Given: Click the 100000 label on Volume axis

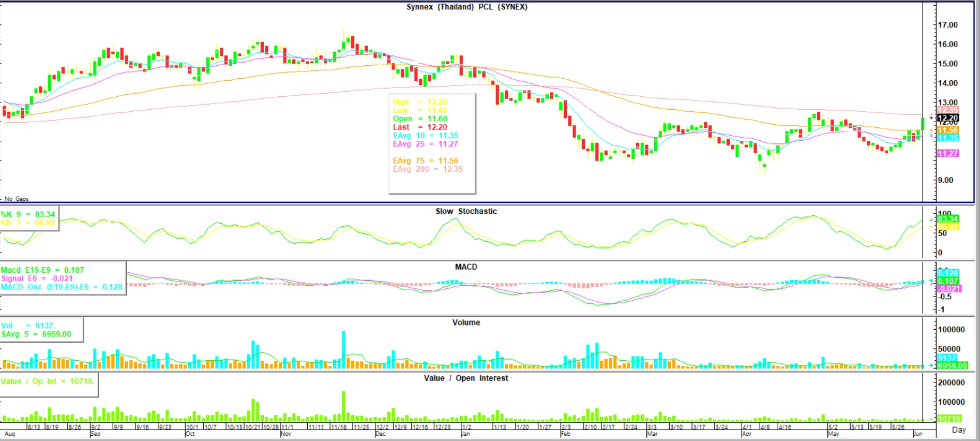Looking at the screenshot, I should click(952, 330).
